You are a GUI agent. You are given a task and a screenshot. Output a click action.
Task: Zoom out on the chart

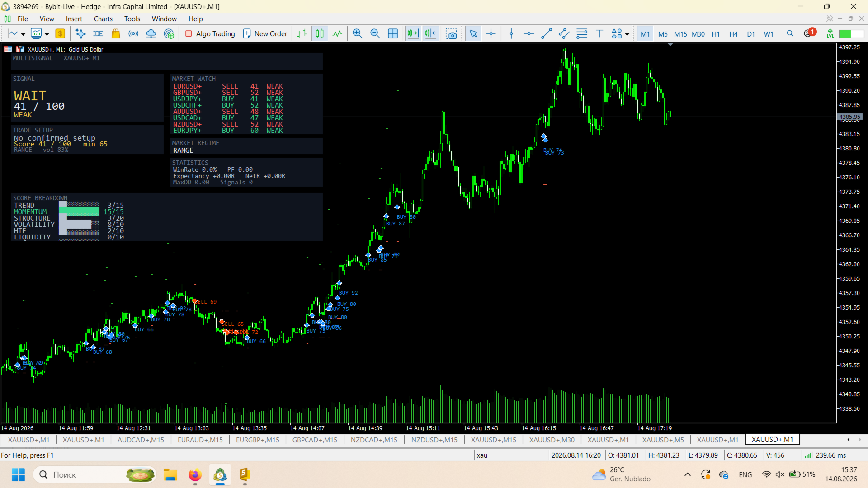tap(375, 33)
